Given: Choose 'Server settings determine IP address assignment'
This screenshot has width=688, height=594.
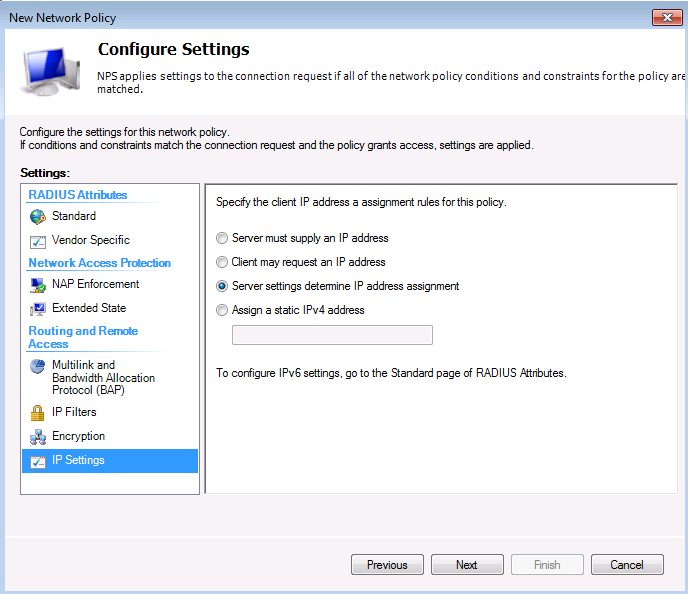Looking at the screenshot, I should click(222, 286).
